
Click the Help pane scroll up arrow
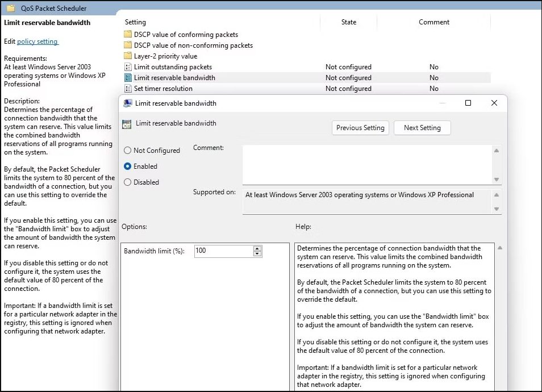tap(500, 248)
